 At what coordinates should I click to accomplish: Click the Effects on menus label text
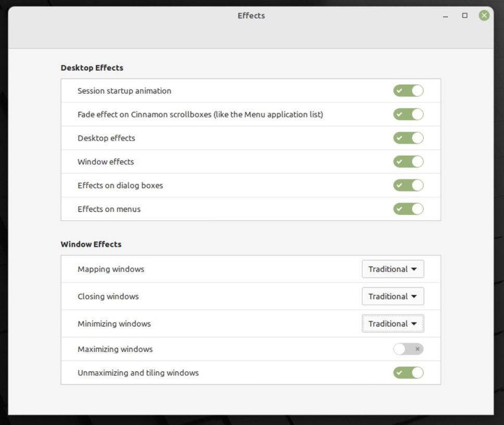click(x=109, y=209)
